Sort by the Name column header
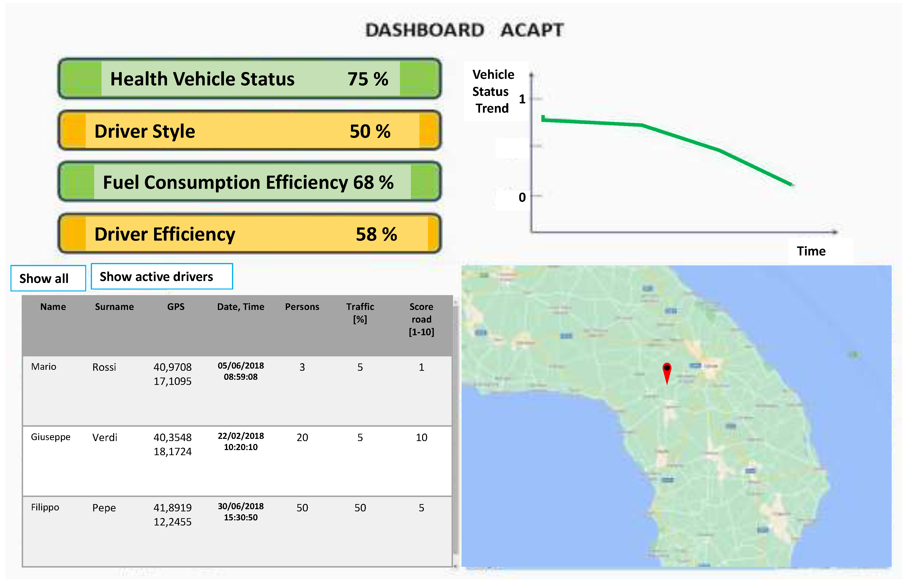This screenshot has width=907, height=588. tap(53, 307)
